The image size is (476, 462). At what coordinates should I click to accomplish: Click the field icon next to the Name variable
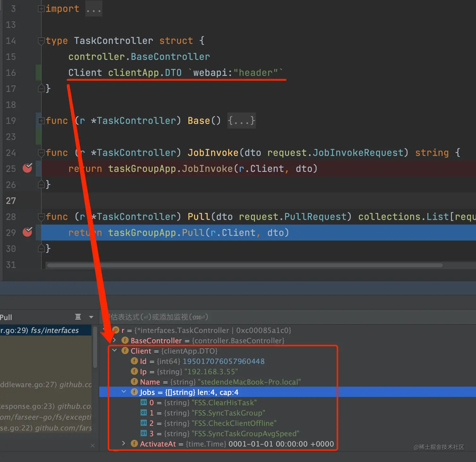134,382
